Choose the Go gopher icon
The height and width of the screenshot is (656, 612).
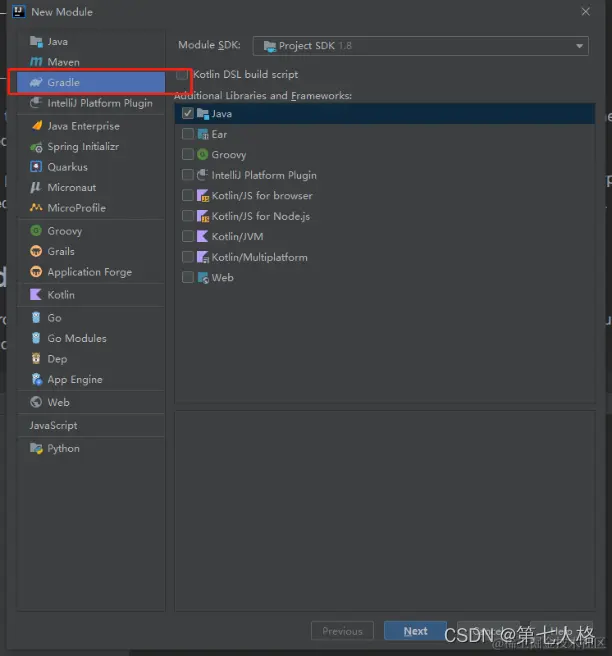[x=36, y=318]
